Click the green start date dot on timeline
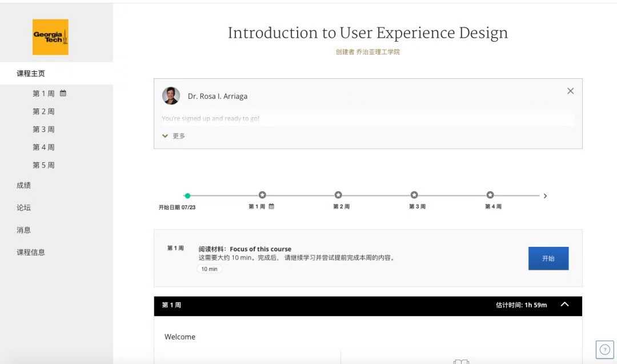The image size is (617, 364). click(187, 195)
